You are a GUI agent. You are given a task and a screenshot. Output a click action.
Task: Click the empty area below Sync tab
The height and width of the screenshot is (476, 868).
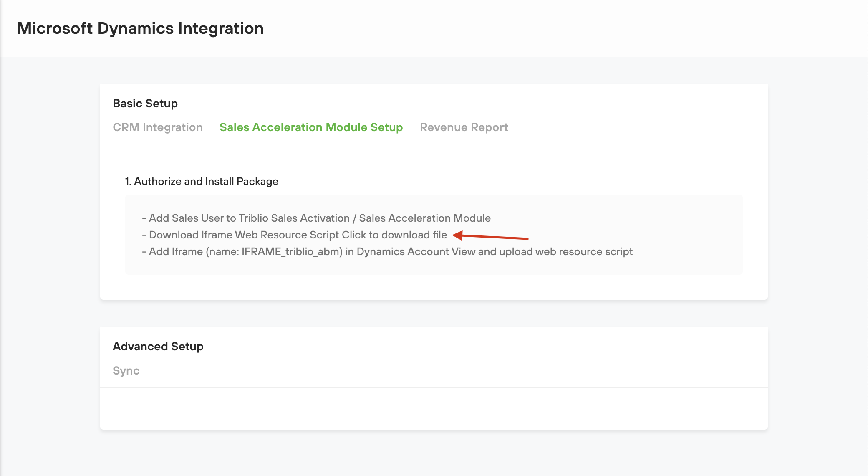434,408
